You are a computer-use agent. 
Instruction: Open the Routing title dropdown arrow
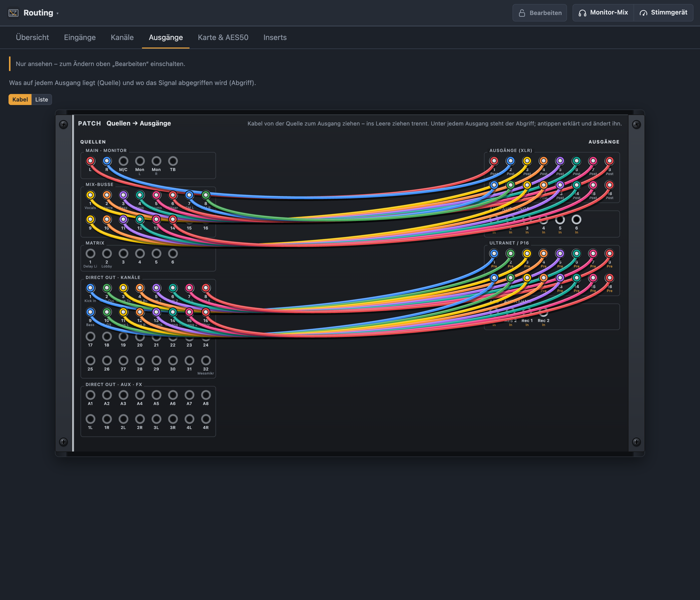point(57,13)
